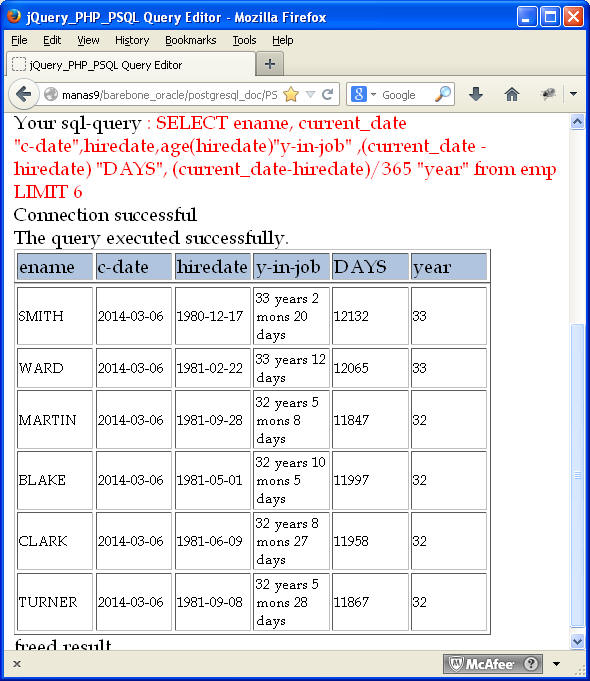Click the CLARK name cell
This screenshot has height=681, width=590.
(x=55, y=541)
